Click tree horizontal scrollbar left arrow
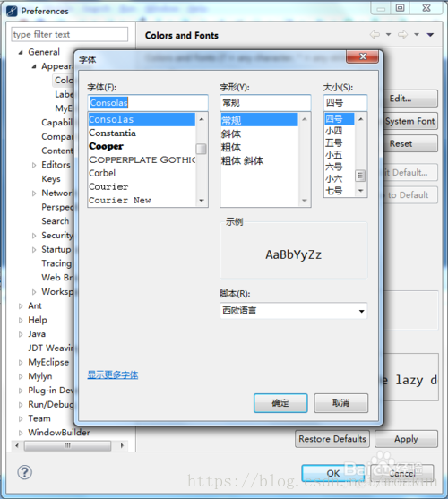 [x=17, y=445]
